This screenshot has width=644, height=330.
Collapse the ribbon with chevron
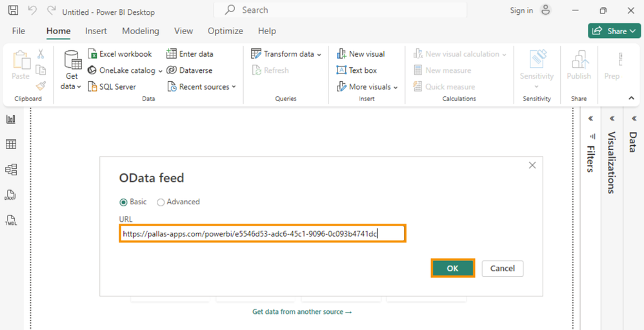[631, 98]
